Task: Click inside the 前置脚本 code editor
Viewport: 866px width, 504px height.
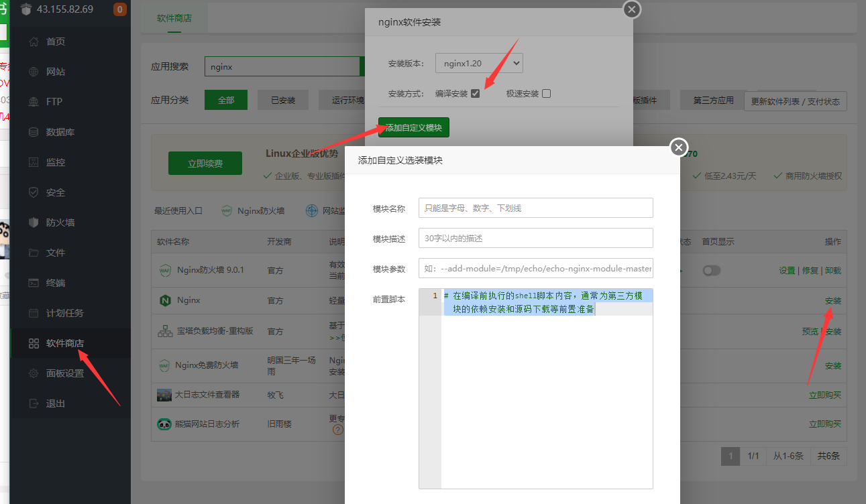Action: 536,389
